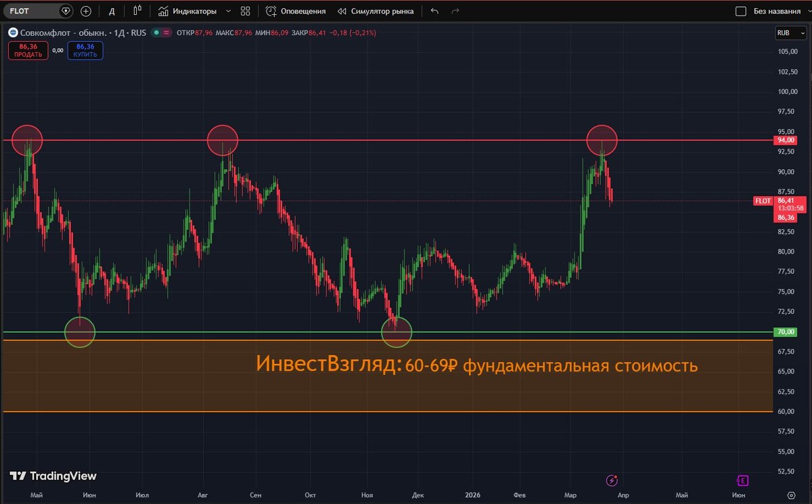Click the diamond badge in symbol search
The height and width of the screenshot is (504, 812).
[65, 11]
